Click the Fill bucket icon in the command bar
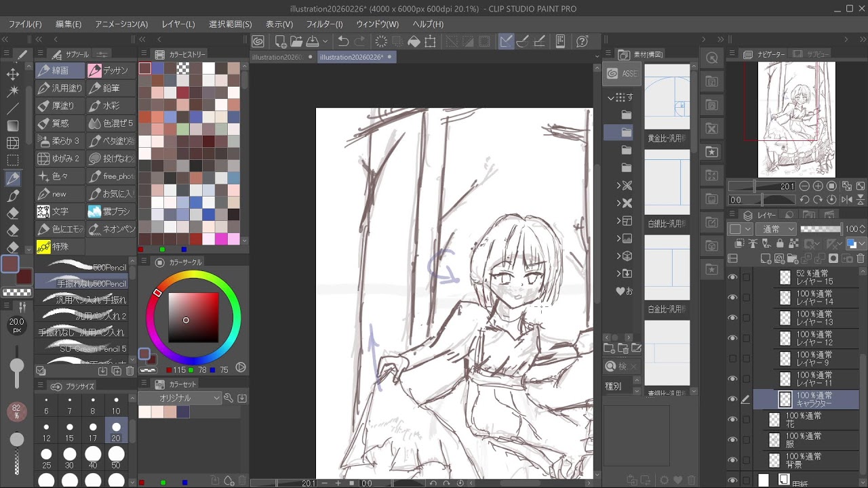This screenshot has height=488, width=868. click(x=414, y=41)
